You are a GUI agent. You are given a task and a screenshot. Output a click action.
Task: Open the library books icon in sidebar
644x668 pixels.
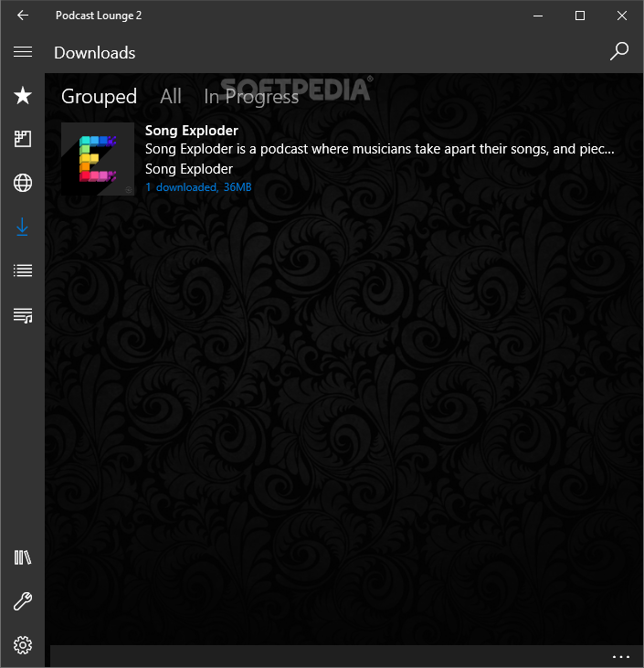pyautogui.click(x=23, y=557)
